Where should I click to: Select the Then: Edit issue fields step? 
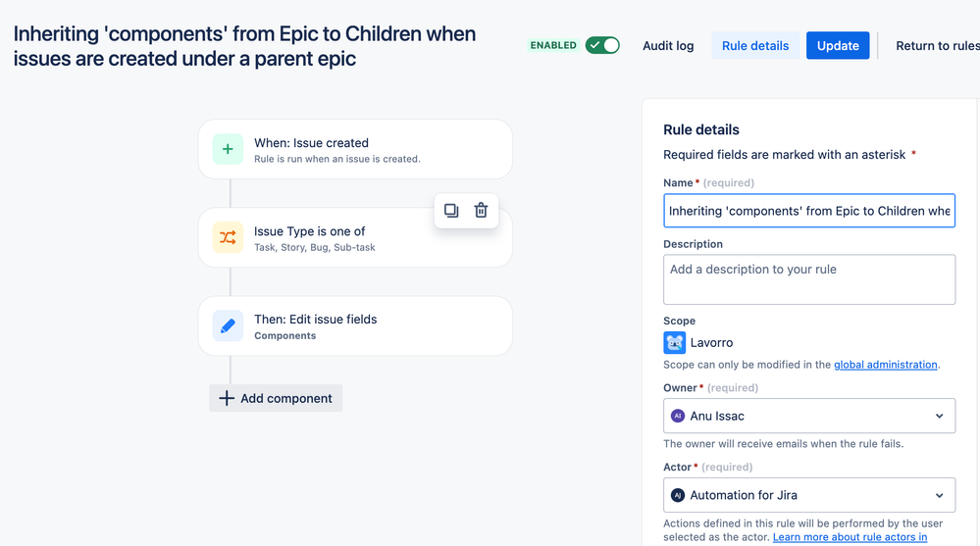[355, 326]
